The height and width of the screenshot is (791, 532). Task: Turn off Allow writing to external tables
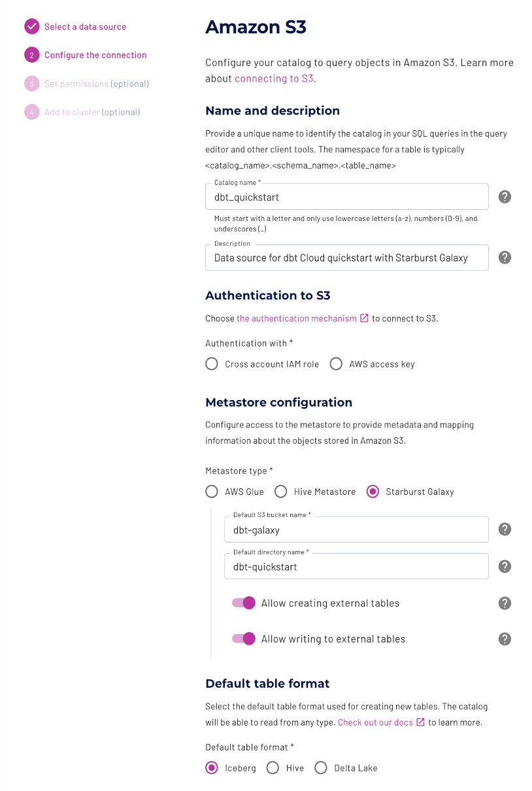(243, 639)
